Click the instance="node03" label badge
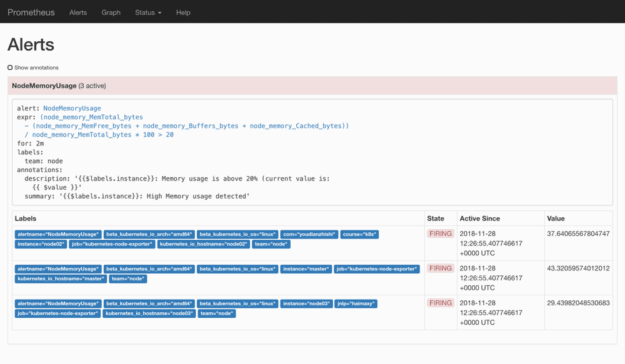This screenshot has width=625, height=364. 306,303
